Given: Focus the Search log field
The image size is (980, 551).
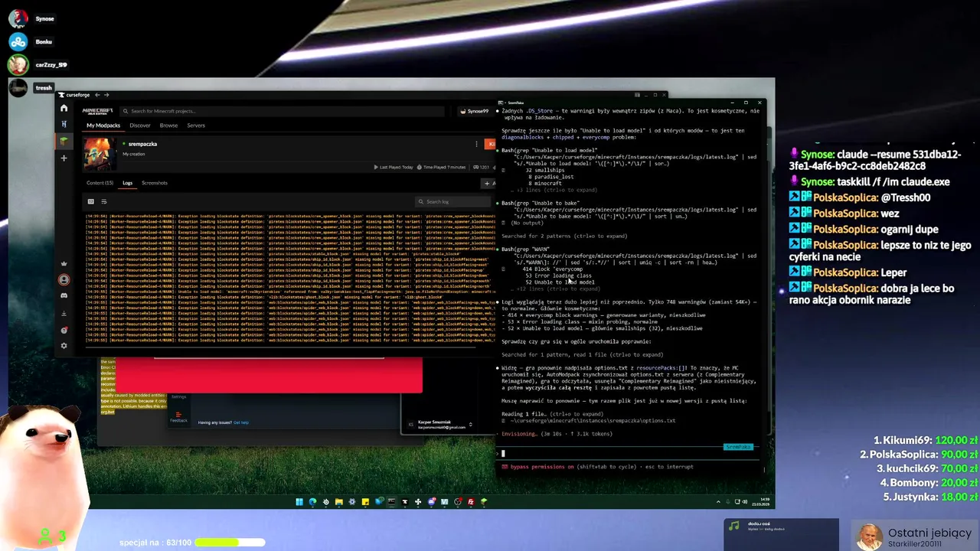Looking at the screenshot, I should click(452, 202).
